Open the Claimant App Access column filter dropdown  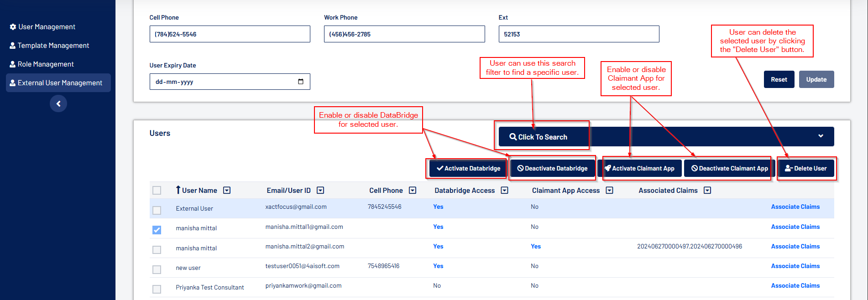click(609, 191)
